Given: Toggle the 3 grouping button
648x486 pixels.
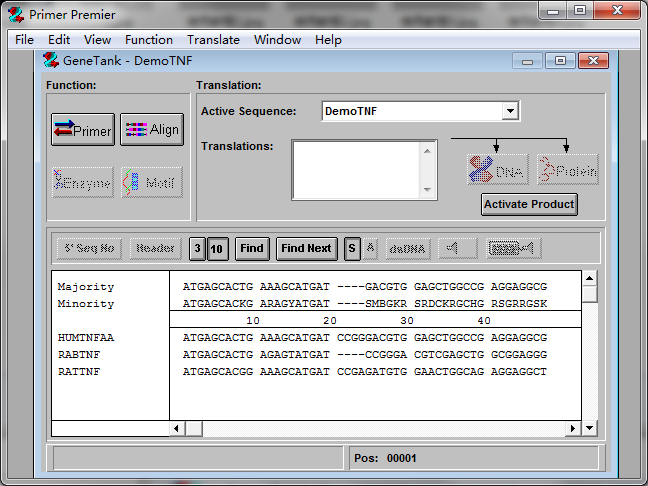Looking at the screenshot, I should [197, 248].
